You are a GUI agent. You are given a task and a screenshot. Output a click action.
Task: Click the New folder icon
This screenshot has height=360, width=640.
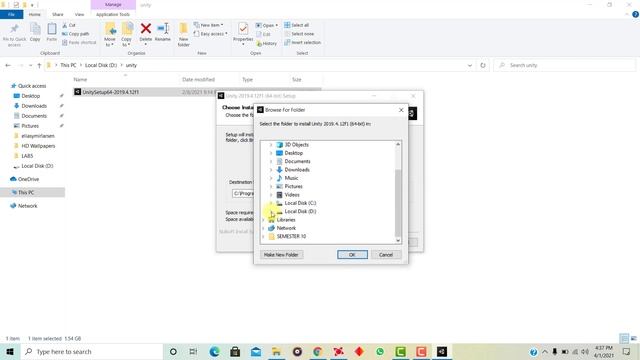(x=184, y=29)
